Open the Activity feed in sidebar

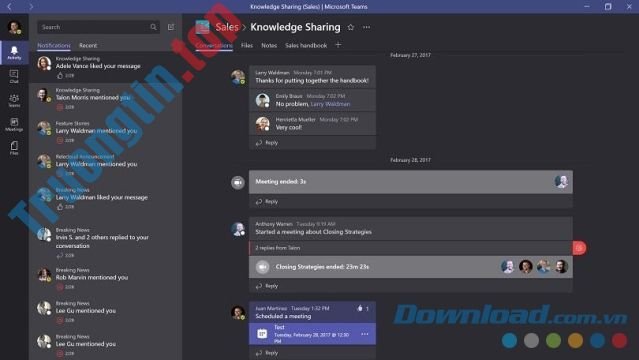[x=14, y=53]
